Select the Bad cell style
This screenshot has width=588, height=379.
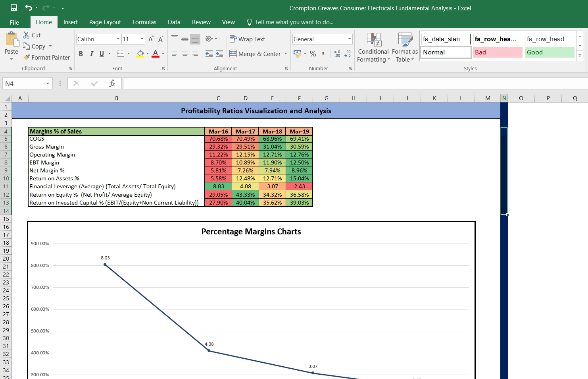498,52
